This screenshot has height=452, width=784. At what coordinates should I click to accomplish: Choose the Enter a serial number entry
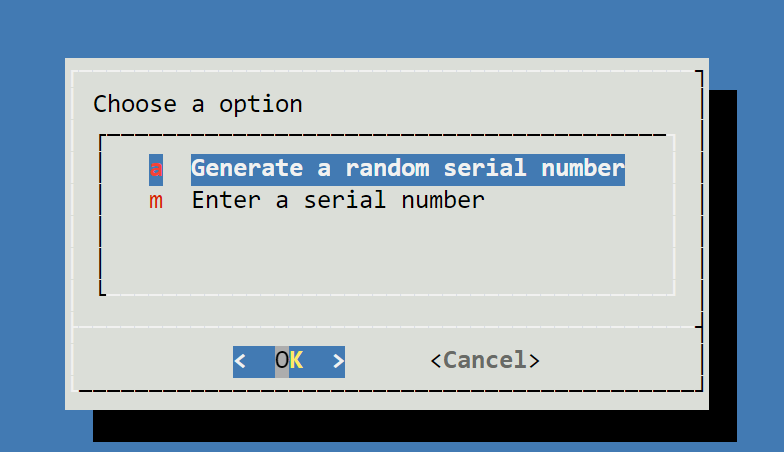tap(337, 200)
